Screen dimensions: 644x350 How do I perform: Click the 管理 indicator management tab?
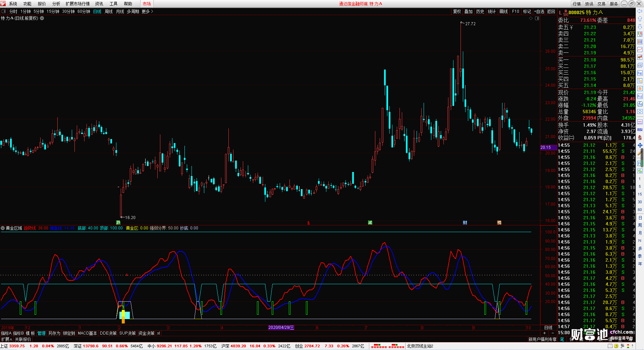(x=42, y=333)
